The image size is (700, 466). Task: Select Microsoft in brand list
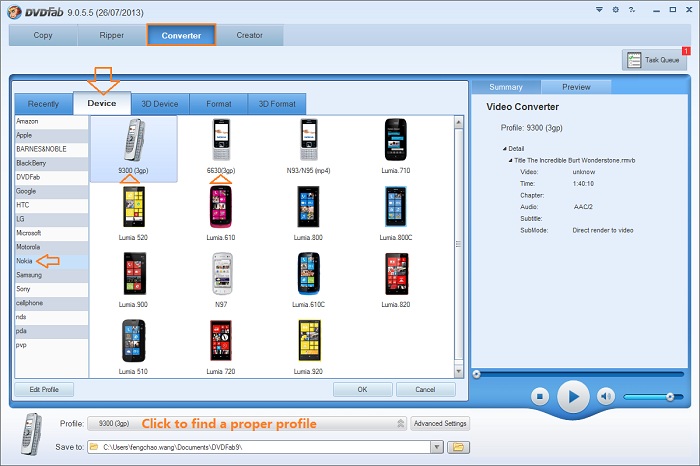51,233
